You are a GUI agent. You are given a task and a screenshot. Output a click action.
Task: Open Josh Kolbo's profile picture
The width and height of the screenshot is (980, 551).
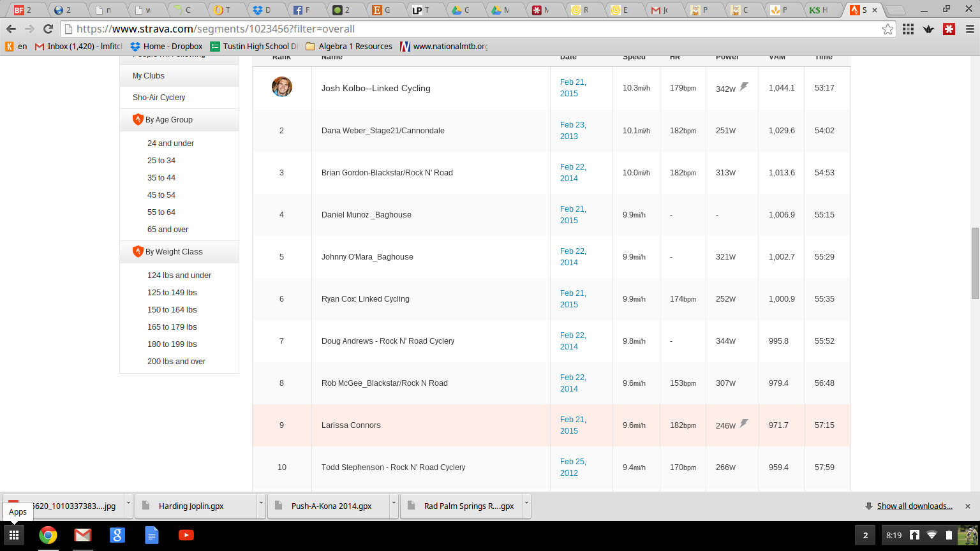(282, 87)
